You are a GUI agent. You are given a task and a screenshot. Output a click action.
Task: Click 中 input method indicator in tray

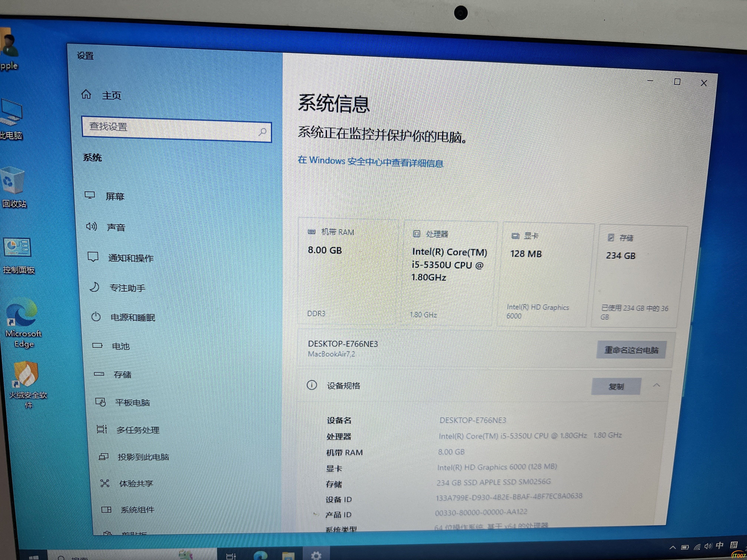click(x=720, y=545)
